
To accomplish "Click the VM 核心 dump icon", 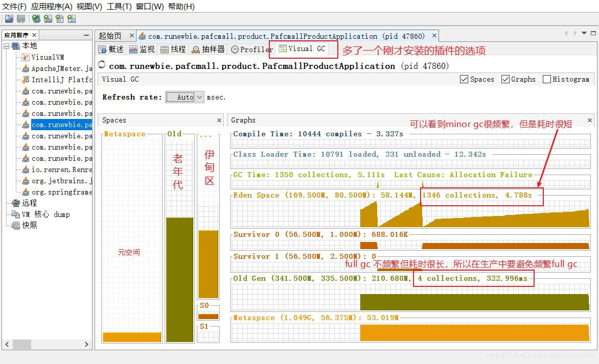I will [16, 214].
